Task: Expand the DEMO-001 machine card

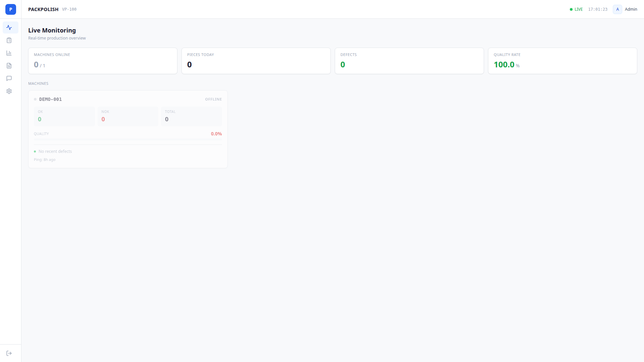Action: pyautogui.click(x=127, y=129)
